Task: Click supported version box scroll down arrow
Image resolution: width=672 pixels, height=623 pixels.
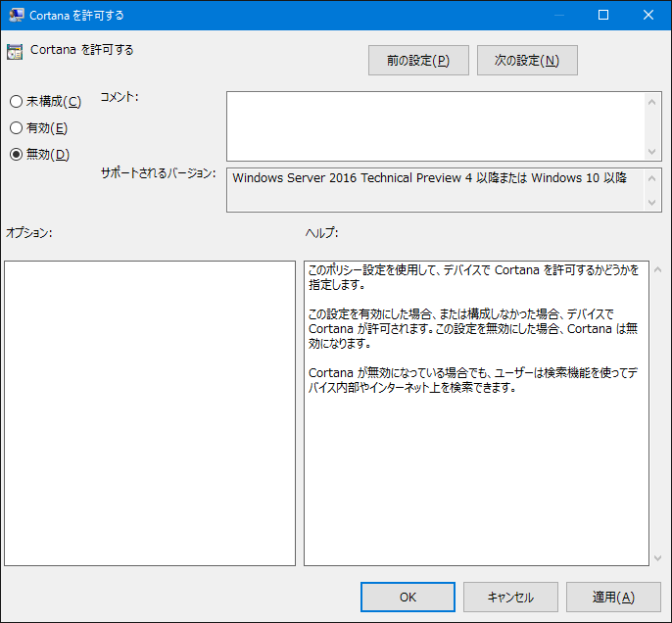Action: [651, 202]
